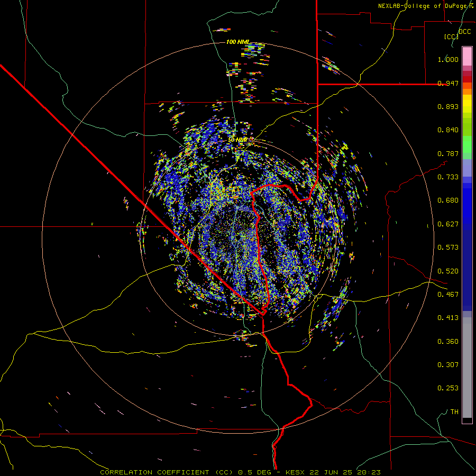Screen dimensions: 476x476
Task: Click the 22 JUN 25 20:23 timestamp
Action: (x=345, y=472)
